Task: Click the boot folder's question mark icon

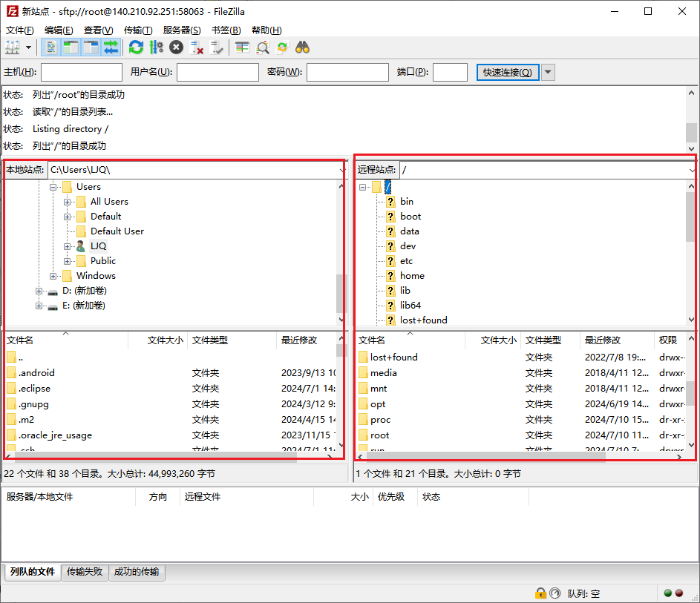Action: pyautogui.click(x=390, y=217)
